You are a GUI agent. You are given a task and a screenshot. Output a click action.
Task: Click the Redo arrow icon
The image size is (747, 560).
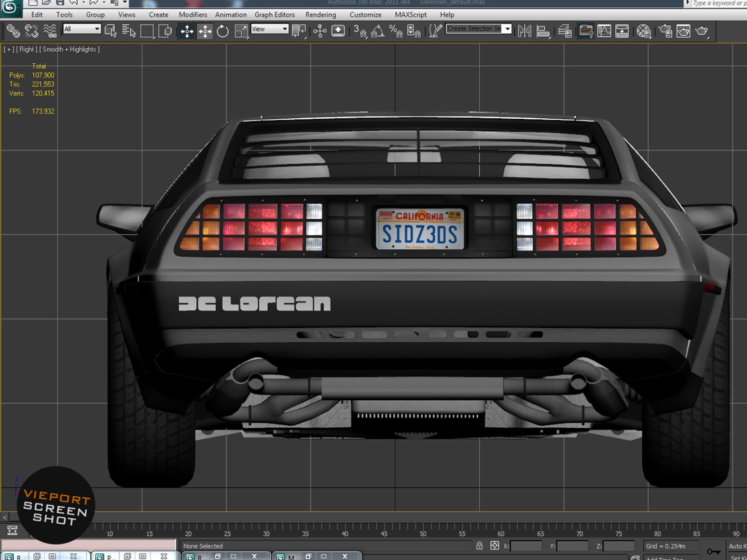coord(94,3)
